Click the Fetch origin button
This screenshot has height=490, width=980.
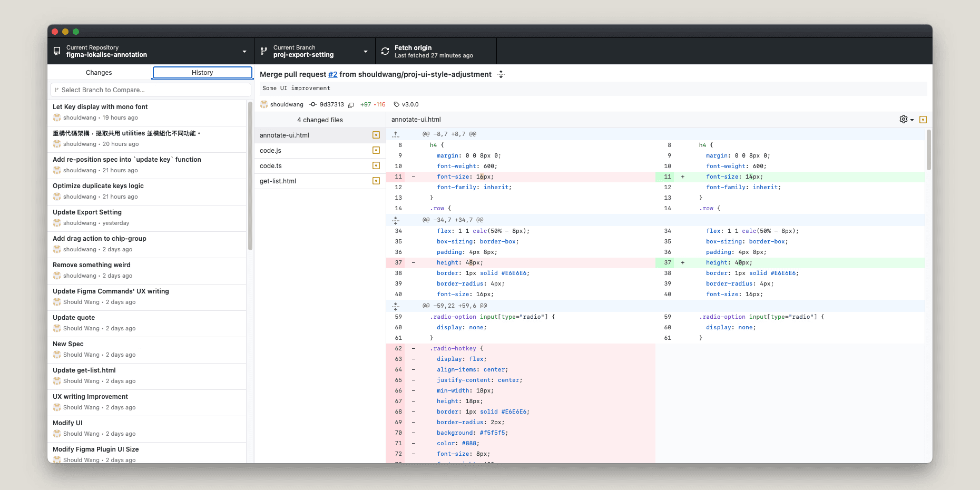[436, 51]
